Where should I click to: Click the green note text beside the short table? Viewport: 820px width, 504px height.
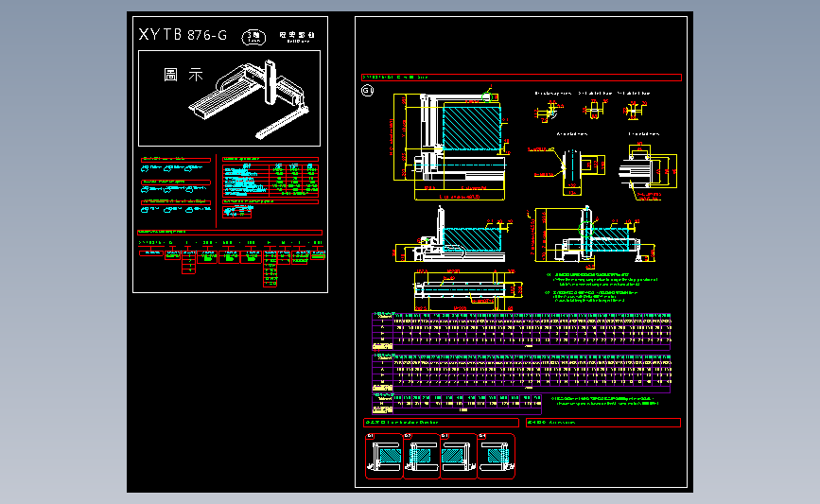pos(605,401)
